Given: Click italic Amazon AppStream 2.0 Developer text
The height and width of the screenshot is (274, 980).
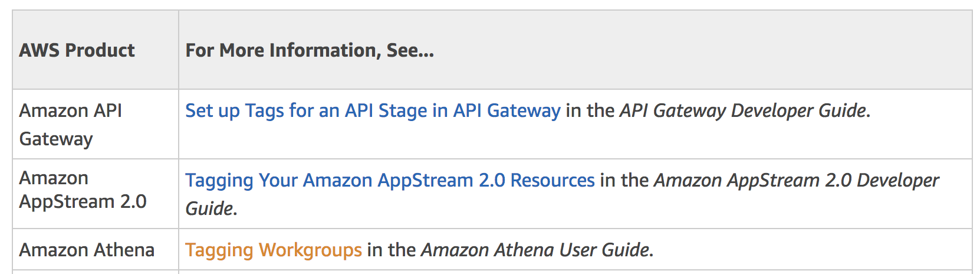Looking at the screenshot, I should click(796, 180).
